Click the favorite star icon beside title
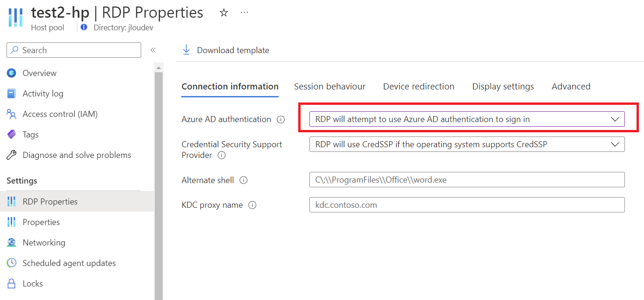The height and width of the screenshot is (300, 644). (x=224, y=13)
